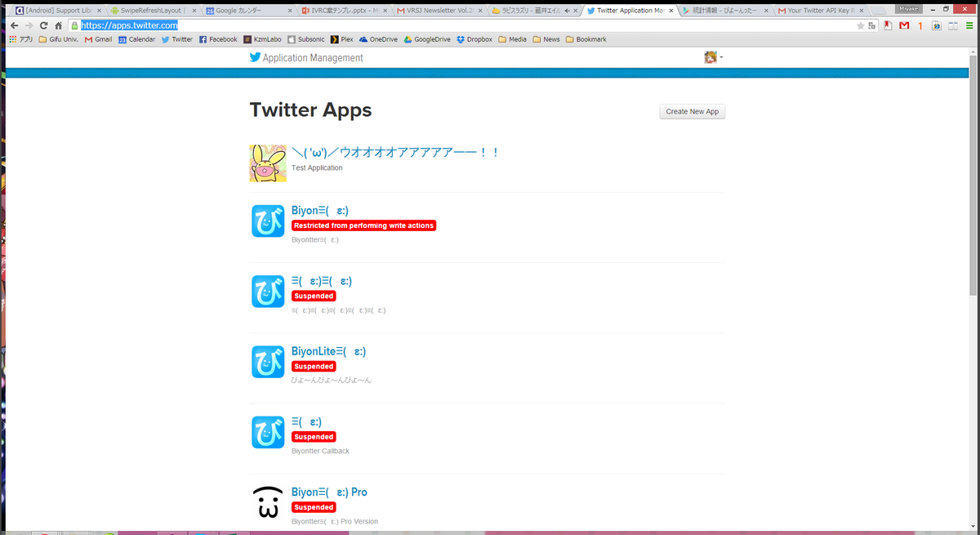This screenshot has height=535, width=980.
Task: Click the Twitter bird Application Management logo
Action: [306, 58]
